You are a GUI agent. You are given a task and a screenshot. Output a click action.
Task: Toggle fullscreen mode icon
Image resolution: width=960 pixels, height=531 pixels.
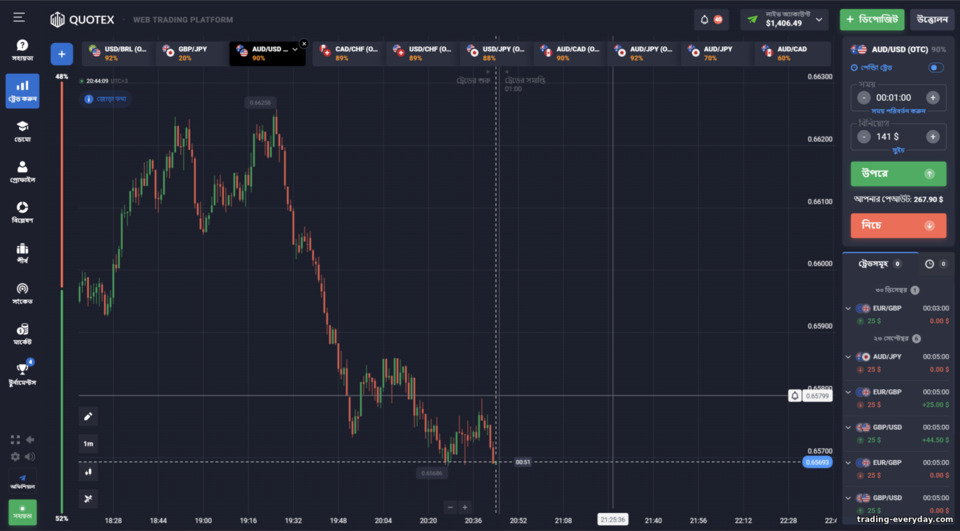click(15, 440)
